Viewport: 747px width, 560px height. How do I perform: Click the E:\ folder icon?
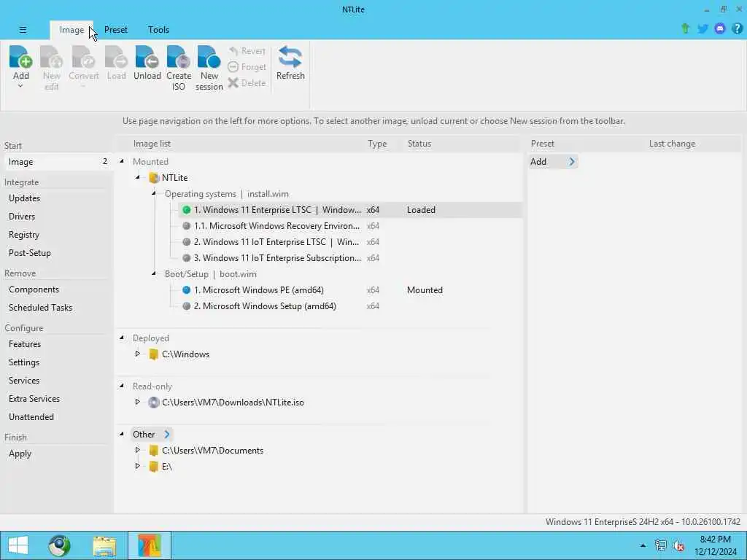[x=153, y=467]
